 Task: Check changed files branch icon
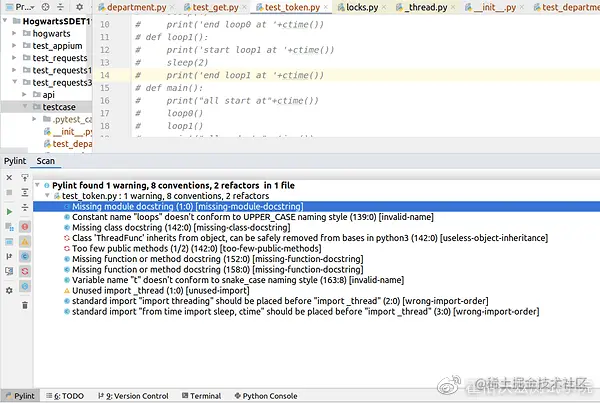pyautogui.click(x=9, y=256)
